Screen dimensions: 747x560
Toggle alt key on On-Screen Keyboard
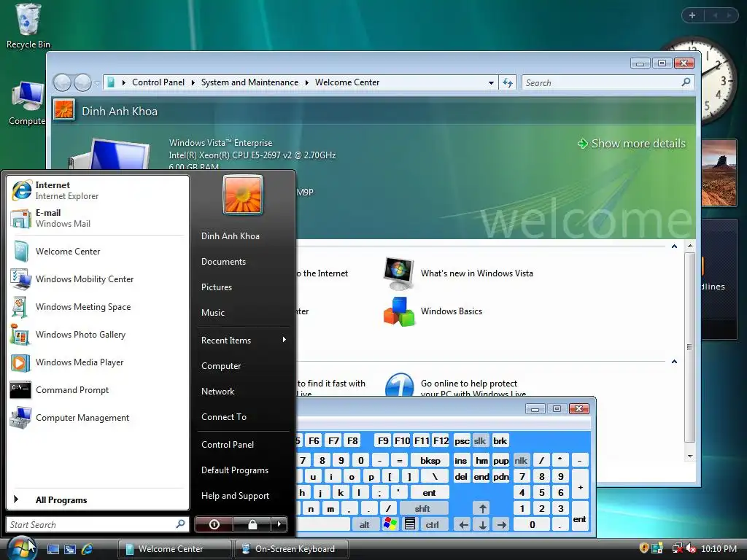coord(365,525)
